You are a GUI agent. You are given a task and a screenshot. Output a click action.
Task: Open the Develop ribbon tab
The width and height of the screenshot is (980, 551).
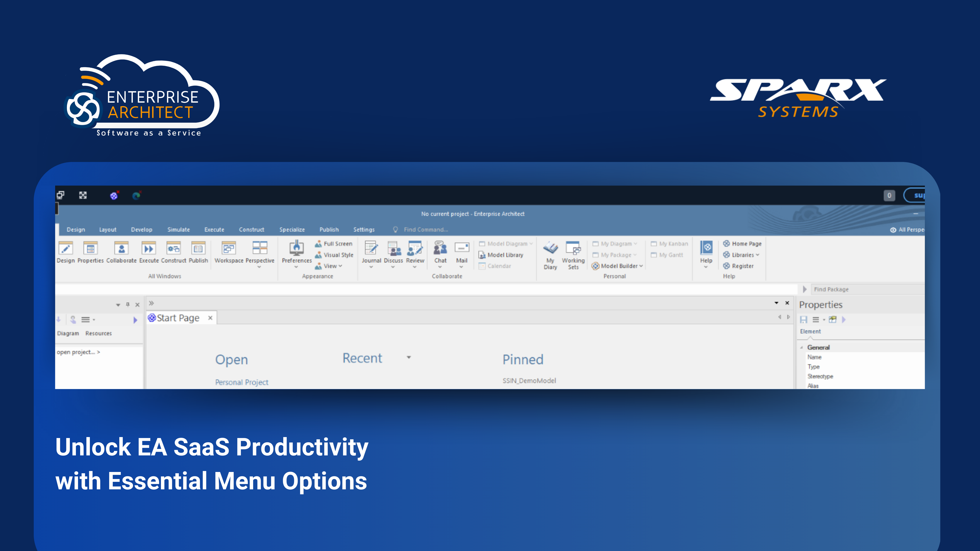(x=142, y=230)
